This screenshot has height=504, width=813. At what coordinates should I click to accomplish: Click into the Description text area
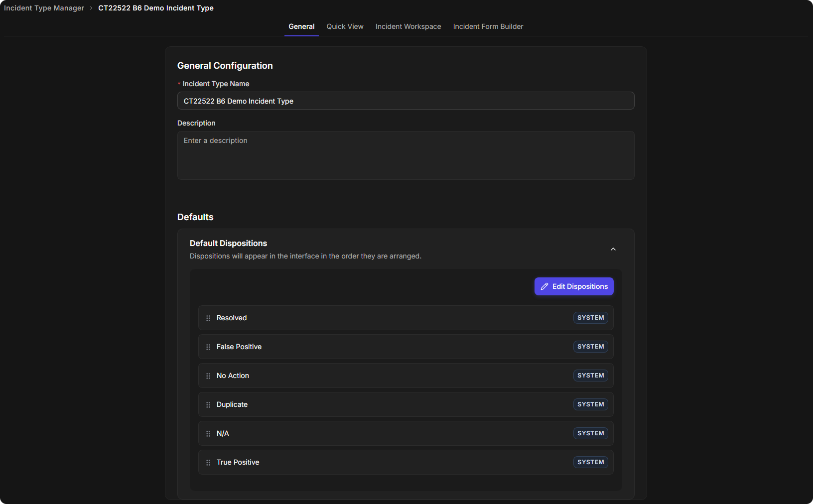pyautogui.click(x=406, y=155)
